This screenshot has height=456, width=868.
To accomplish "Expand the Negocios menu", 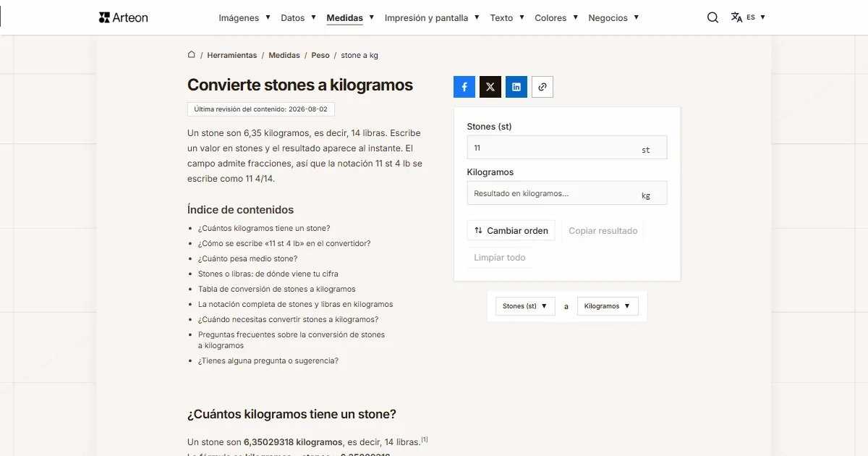I will click(x=613, y=17).
